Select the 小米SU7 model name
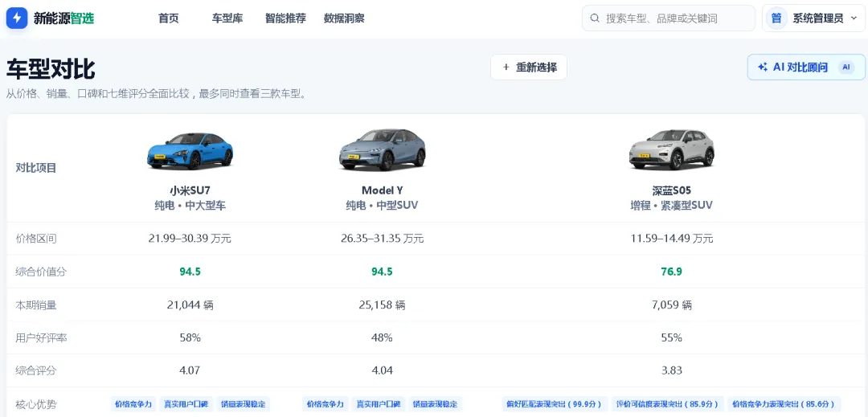This screenshot has height=417, width=868. pos(190,190)
